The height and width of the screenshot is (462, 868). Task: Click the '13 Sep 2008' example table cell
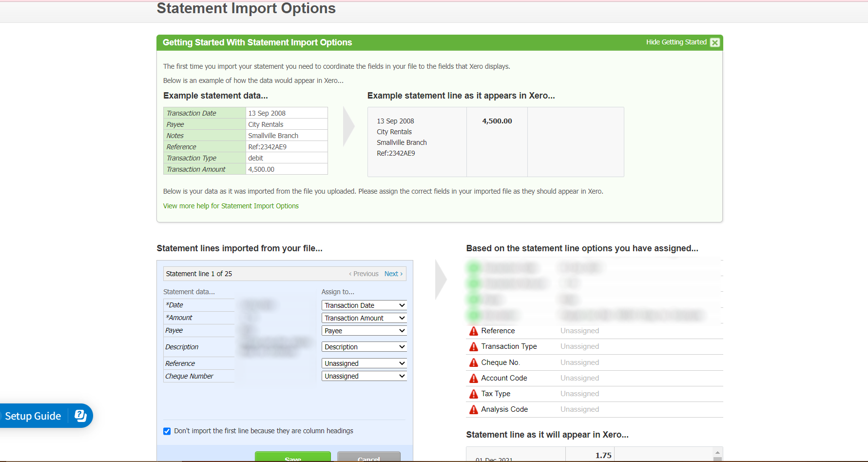[287, 113]
